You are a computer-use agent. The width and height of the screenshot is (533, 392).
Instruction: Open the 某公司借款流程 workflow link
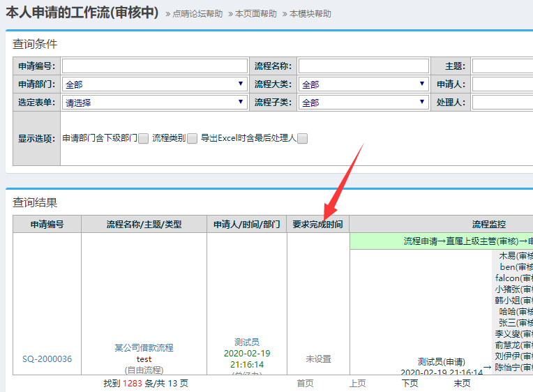144,347
